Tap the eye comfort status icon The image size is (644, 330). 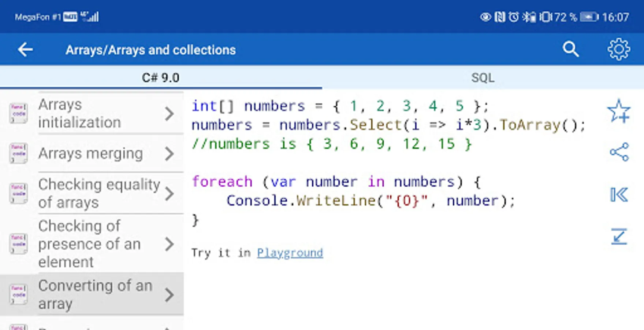pos(485,17)
